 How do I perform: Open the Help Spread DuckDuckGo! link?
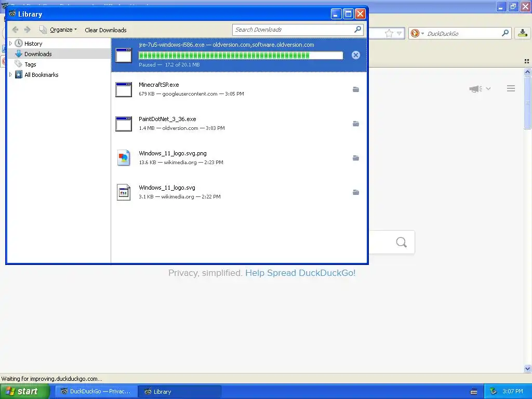[300, 273]
